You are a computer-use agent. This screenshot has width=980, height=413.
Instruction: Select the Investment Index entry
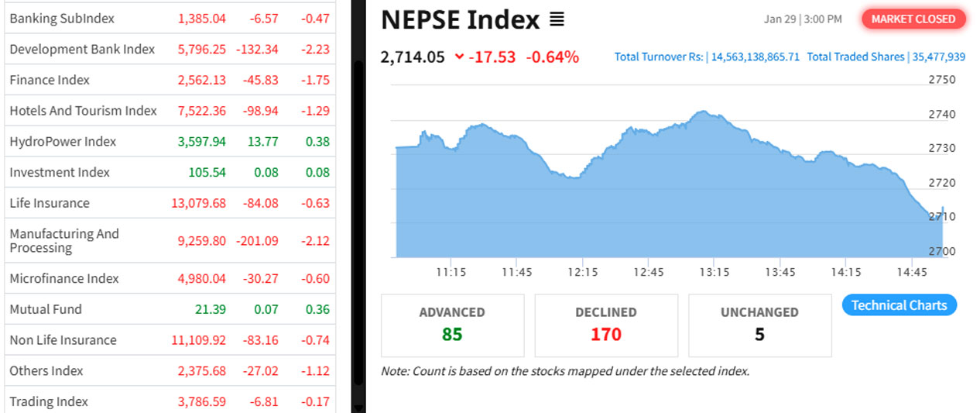pos(60,172)
